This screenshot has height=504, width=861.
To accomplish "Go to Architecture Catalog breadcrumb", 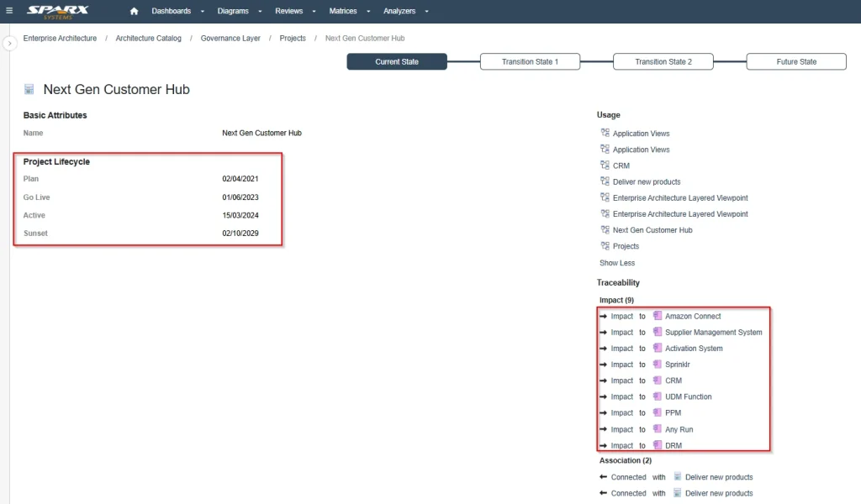I will coord(148,39).
